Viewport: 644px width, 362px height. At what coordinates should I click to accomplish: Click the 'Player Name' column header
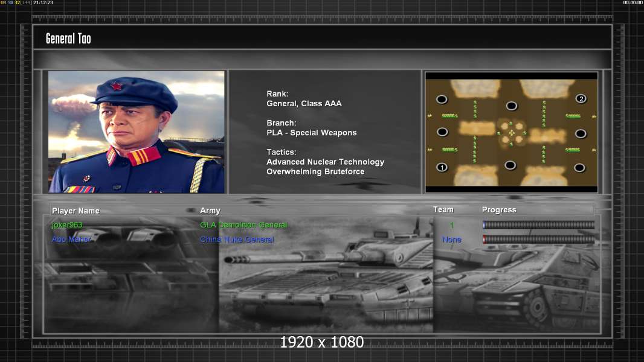(x=76, y=211)
